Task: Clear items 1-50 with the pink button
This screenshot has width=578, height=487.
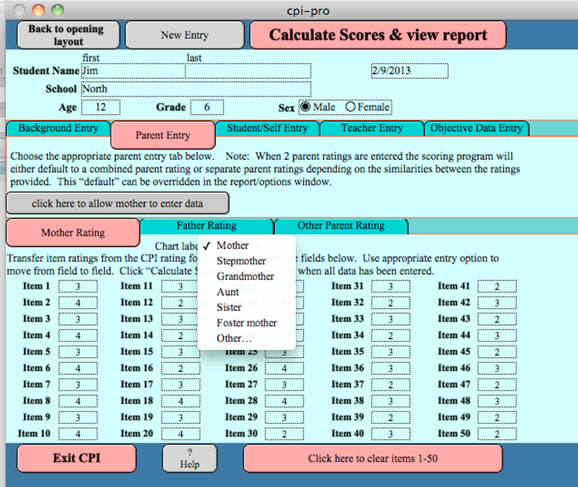Action: click(x=373, y=458)
